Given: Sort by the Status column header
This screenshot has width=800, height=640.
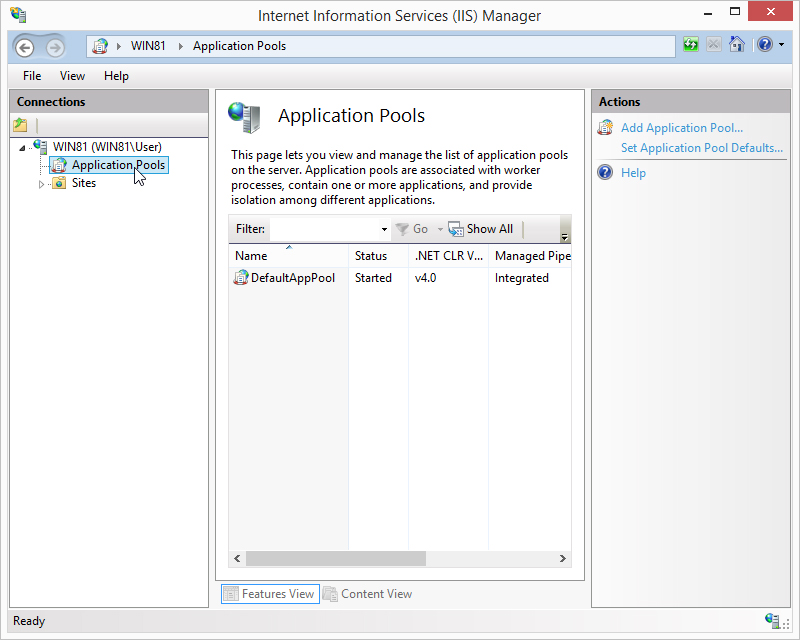Looking at the screenshot, I should 378,256.
